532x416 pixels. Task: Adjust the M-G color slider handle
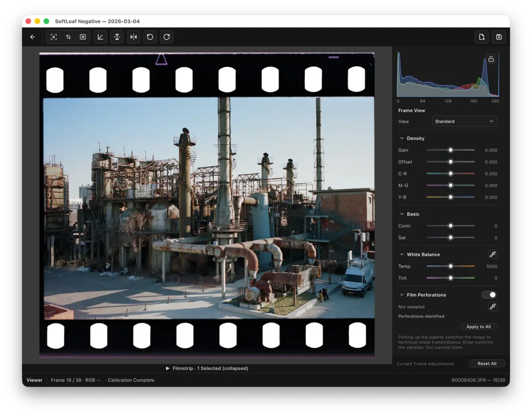[450, 185]
